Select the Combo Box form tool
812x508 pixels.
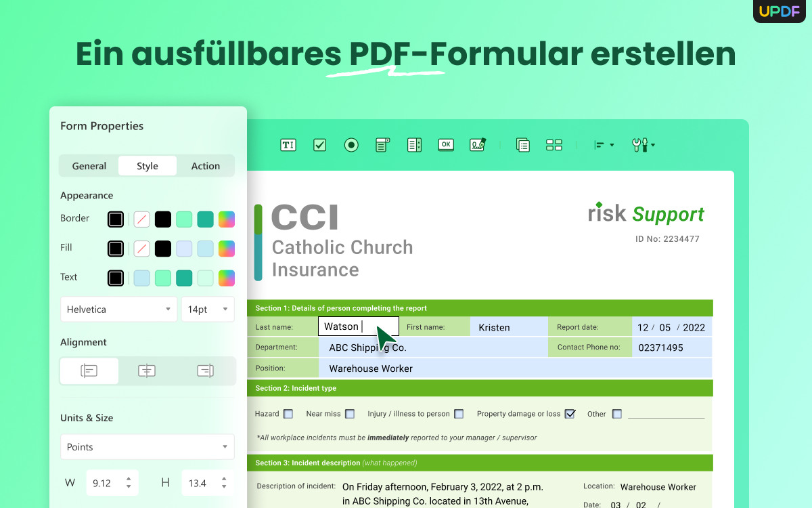click(x=382, y=144)
